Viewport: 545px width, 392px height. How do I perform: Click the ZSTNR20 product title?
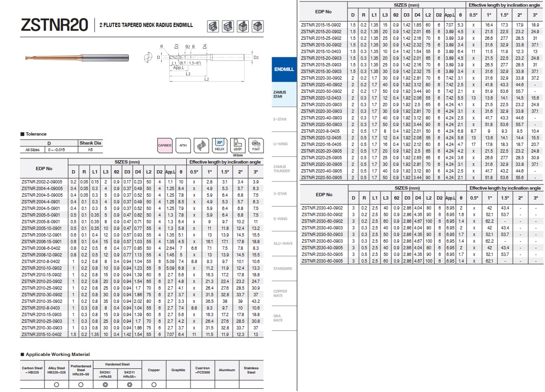(x=54, y=25)
